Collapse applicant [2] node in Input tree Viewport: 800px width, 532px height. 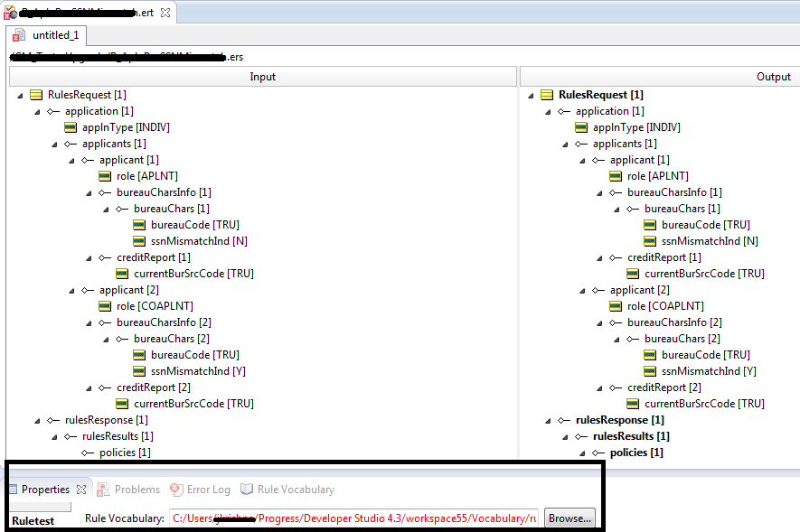(72, 291)
